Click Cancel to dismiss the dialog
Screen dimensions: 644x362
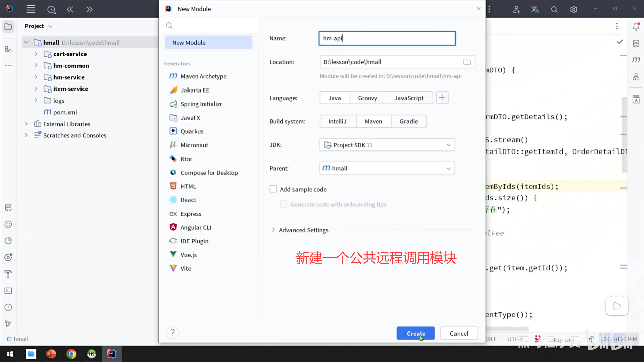[459, 333]
